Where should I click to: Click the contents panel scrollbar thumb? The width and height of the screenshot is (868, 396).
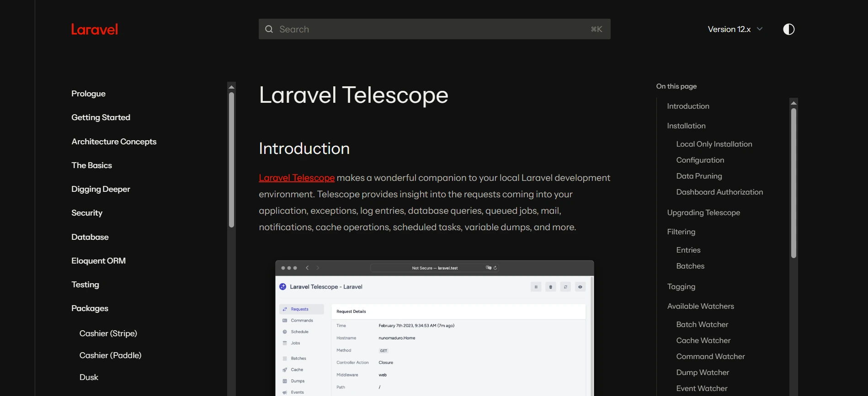tap(793, 183)
